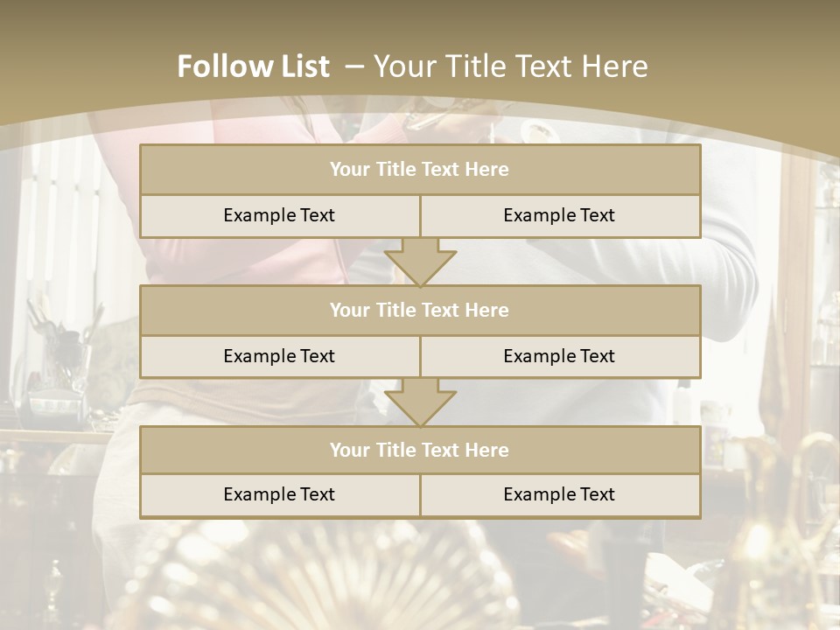Click the left Example Text cell in the first block
This screenshot has width=840, height=630.
(280, 215)
